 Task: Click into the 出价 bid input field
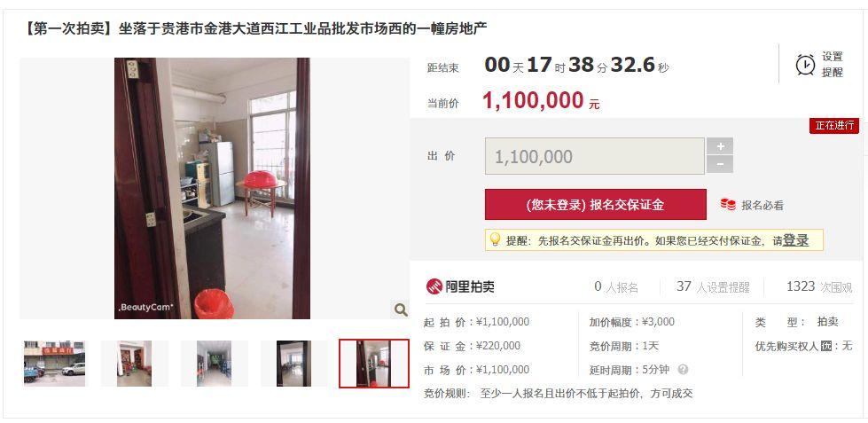tap(595, 156)
